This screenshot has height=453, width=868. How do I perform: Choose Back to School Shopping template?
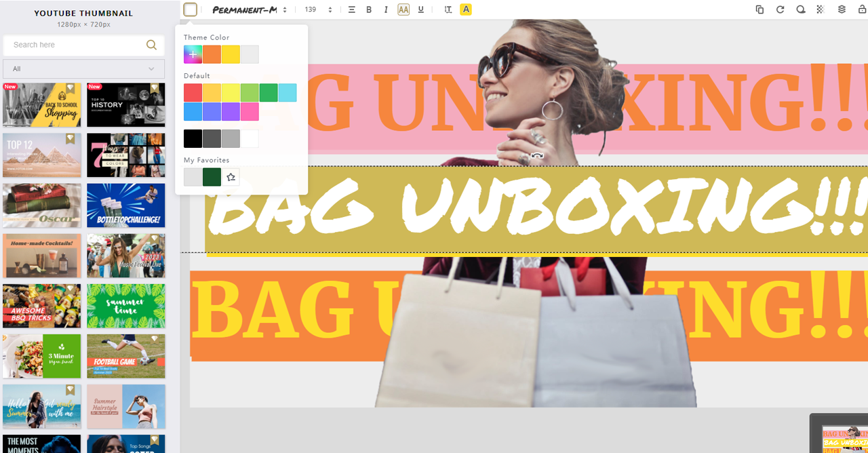(42, 105)
